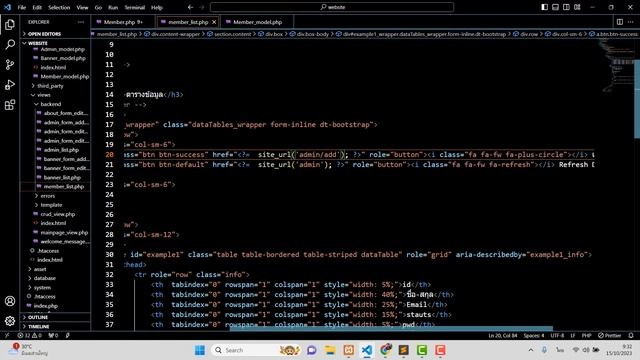Switch to the Member.php tab
640x360 pixels.
(x=123, y=22)
